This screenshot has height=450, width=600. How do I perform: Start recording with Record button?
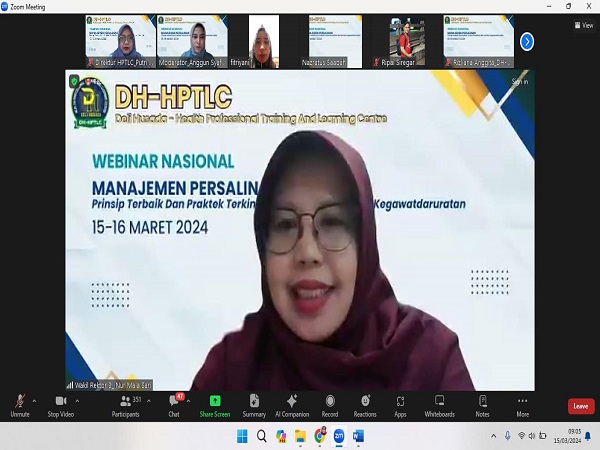click(330, 406)
